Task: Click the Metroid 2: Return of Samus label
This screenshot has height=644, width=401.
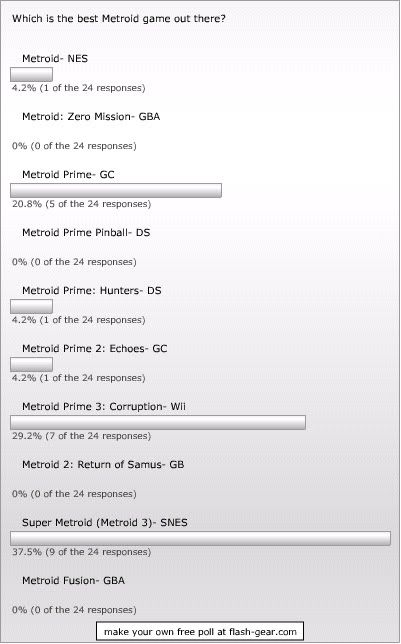Action: tap(103, 465)
